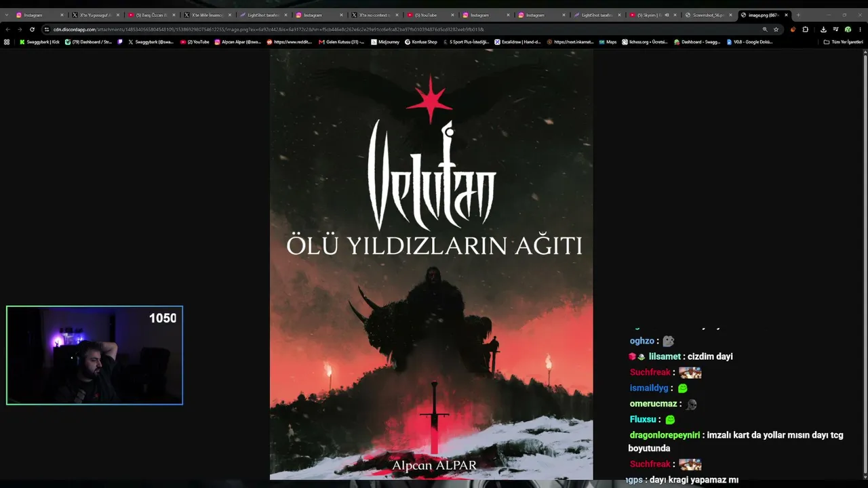Mute the Skyrim tab audio icon

click(667, 15)
